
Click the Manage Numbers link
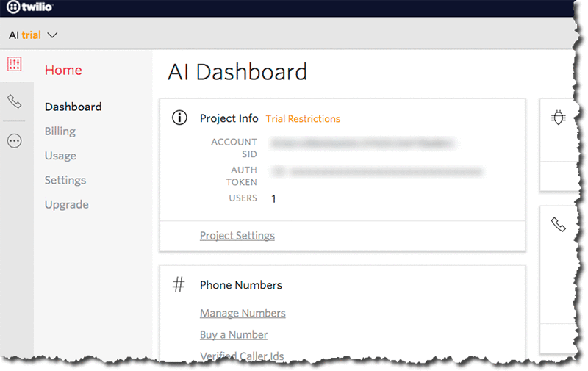[243, 313]
